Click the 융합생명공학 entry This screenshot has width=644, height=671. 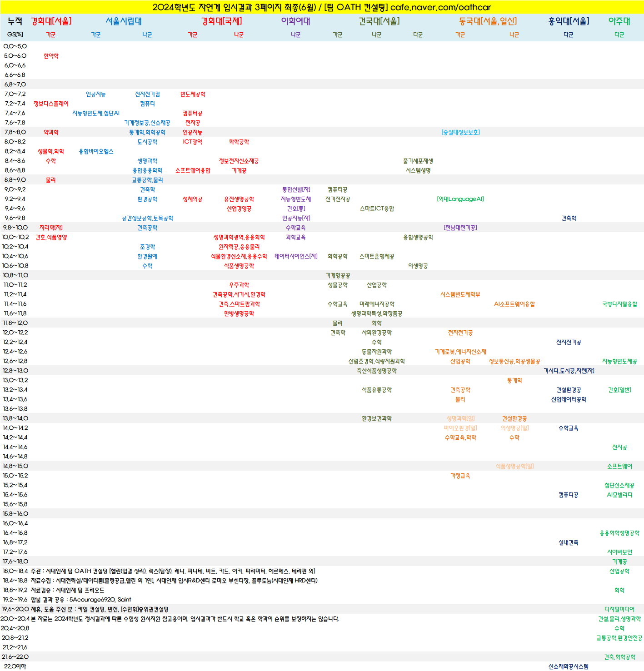click(418, 237)
